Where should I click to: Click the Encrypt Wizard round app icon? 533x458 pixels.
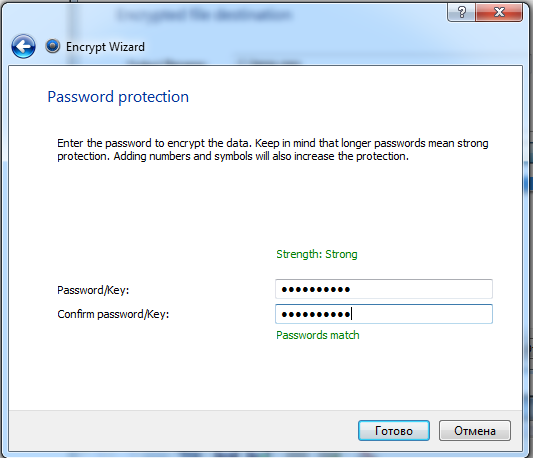click(53, 46)
